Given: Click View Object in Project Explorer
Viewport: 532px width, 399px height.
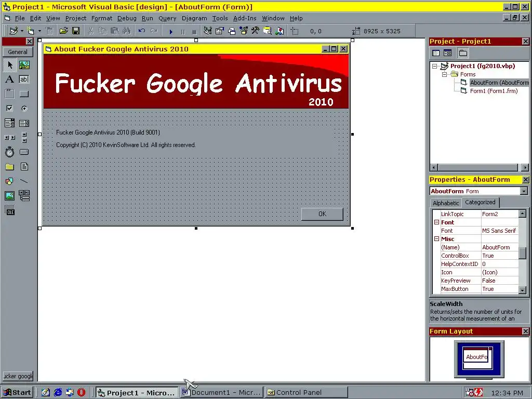Looking at the screenshot, I should [x=447, y=53].
